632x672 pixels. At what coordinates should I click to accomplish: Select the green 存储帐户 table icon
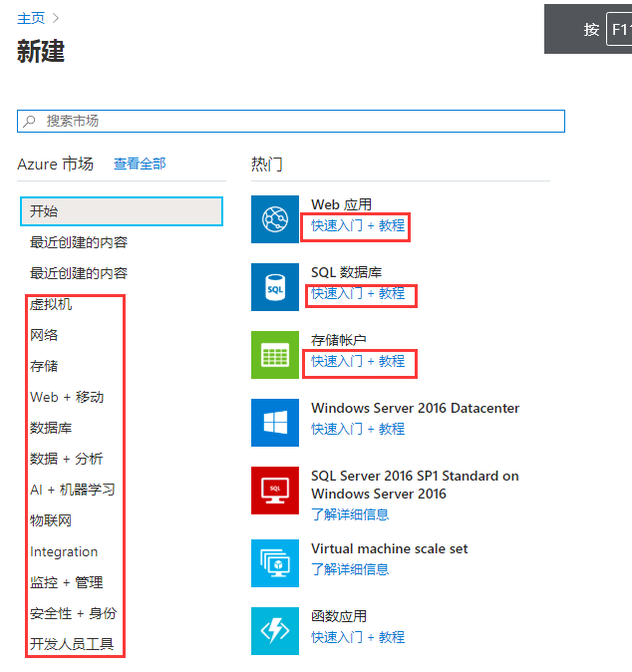tap(275, 355)
